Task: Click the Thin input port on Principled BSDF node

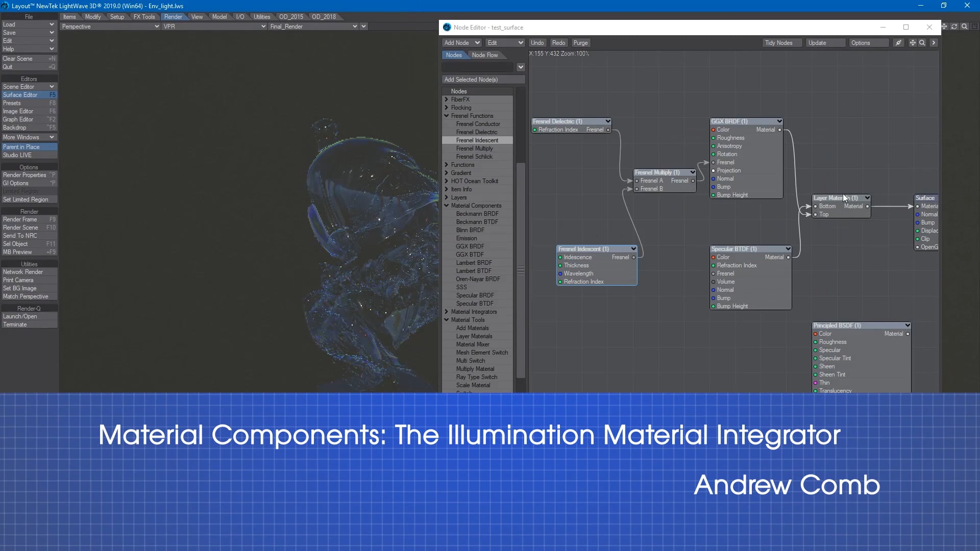Action: point(815,383)
